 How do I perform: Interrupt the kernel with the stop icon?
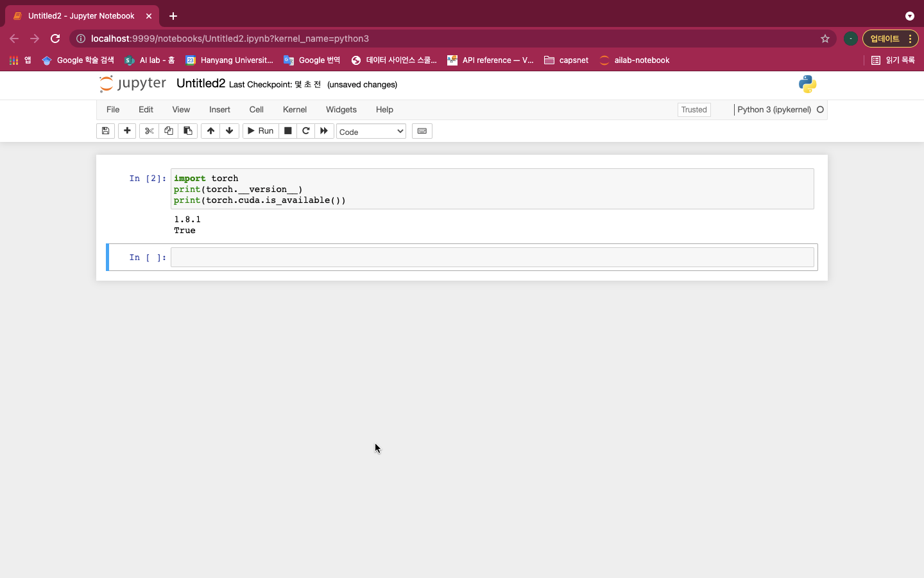[287, 131]
